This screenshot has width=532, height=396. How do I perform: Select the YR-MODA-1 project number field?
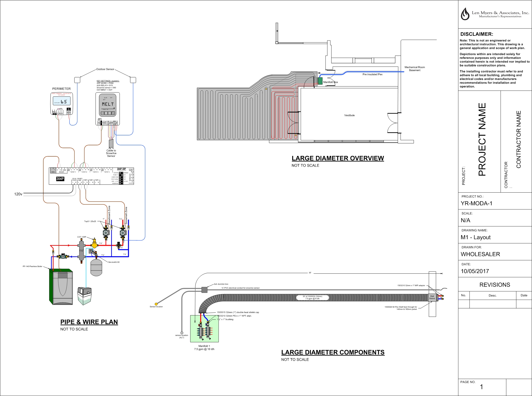tap(476, 203)
